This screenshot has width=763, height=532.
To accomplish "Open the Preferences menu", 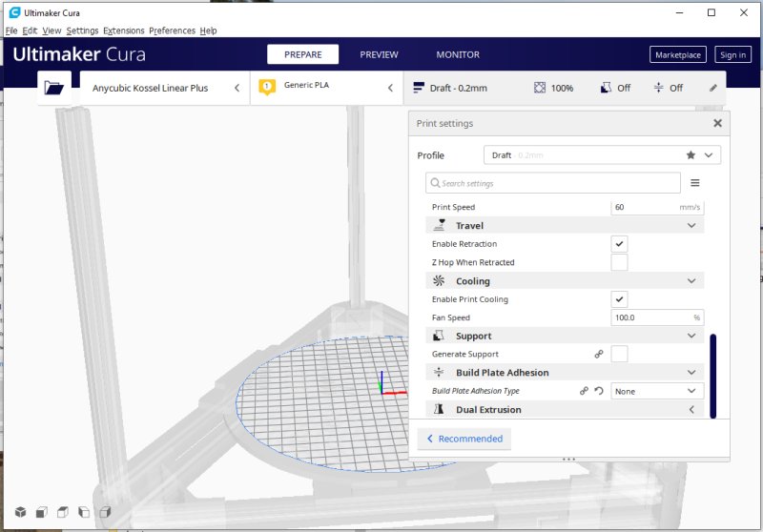I will [x=172, y=31].
